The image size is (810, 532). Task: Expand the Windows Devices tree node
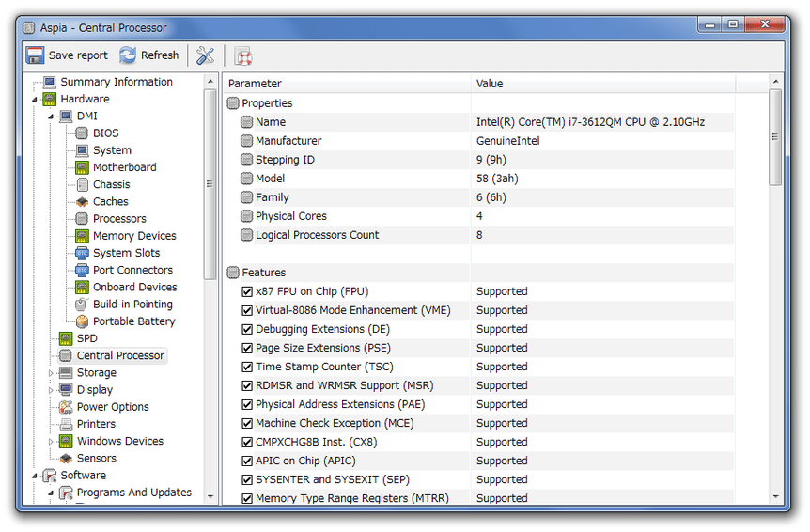[51, 442]
